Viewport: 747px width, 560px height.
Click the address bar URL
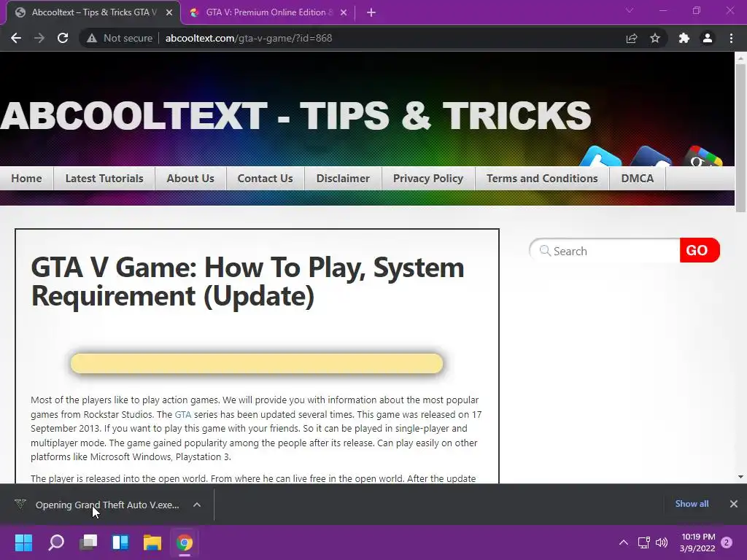pyautogui.click(x=248, y=38)
